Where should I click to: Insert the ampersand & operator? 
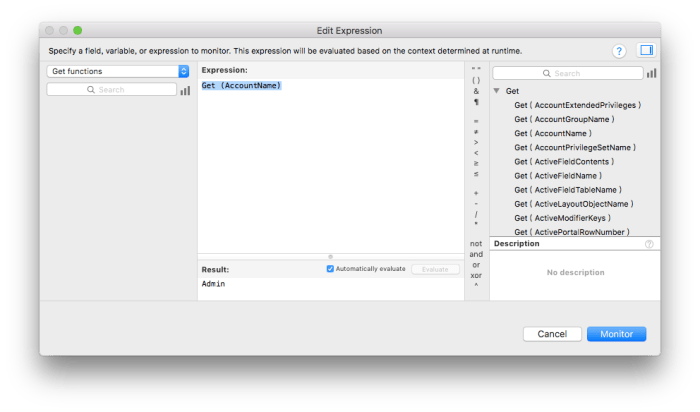tap(476, 91)
